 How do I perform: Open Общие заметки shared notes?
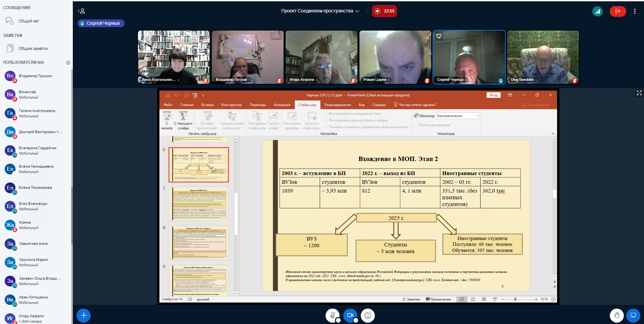[x=33, y=49]
